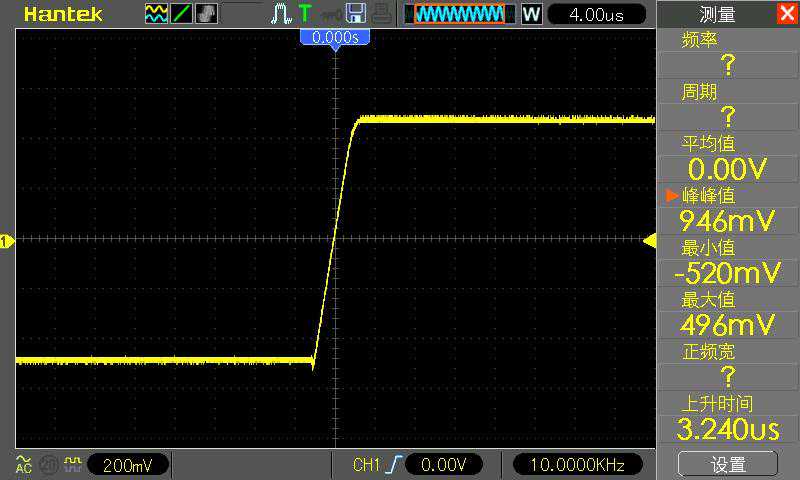Click the 200mV vertical scale readout
Viewport: 800px width, 480px height.
(126, 465)
